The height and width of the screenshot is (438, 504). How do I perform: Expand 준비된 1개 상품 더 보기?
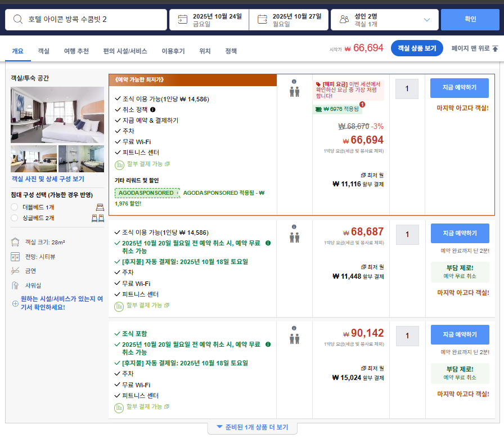pos(252,427)
